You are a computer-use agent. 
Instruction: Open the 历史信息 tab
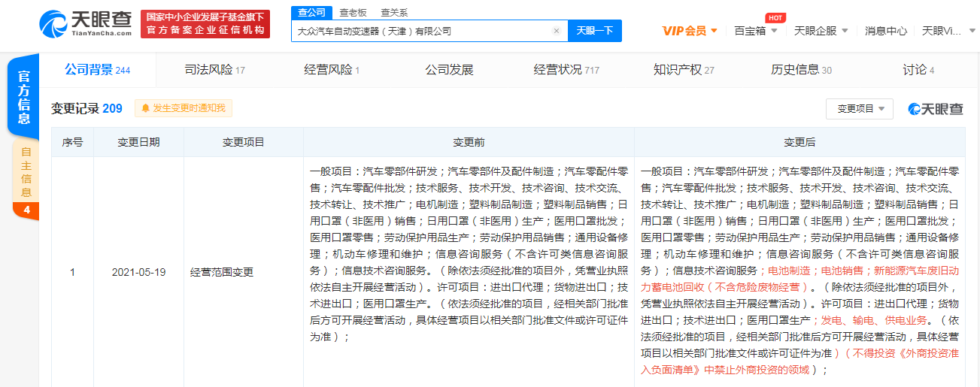801,70
